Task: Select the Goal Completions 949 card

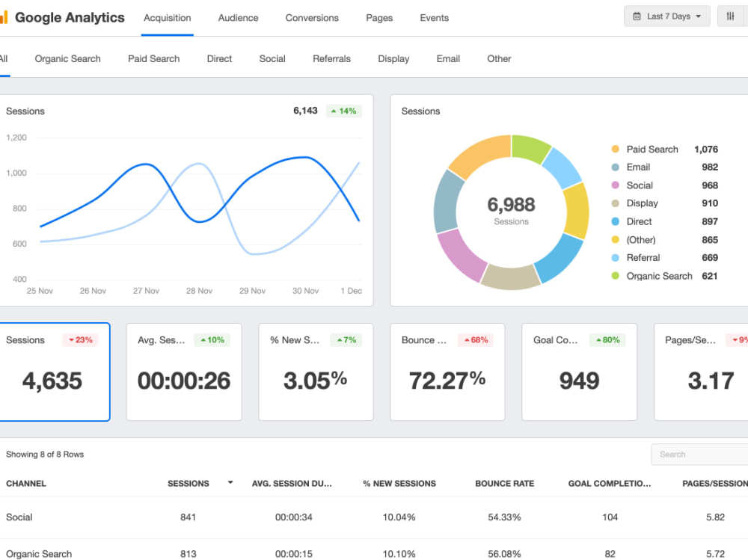Action: coord(579,372)
